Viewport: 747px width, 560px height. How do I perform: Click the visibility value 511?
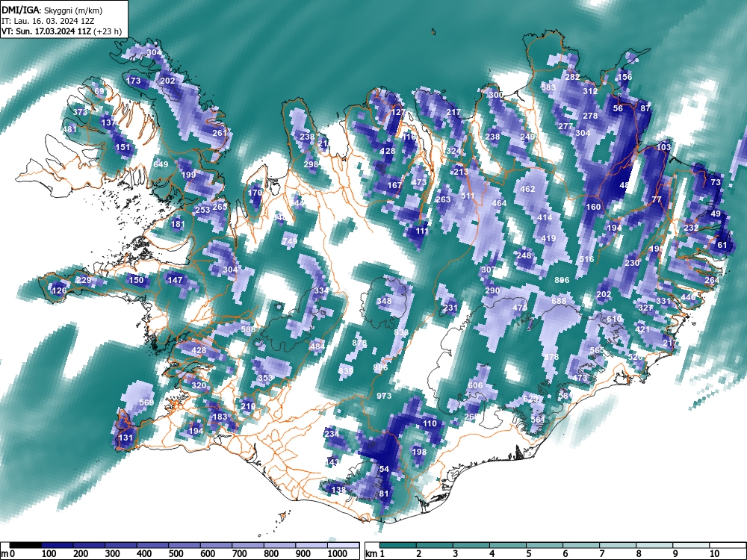[468, 196]
